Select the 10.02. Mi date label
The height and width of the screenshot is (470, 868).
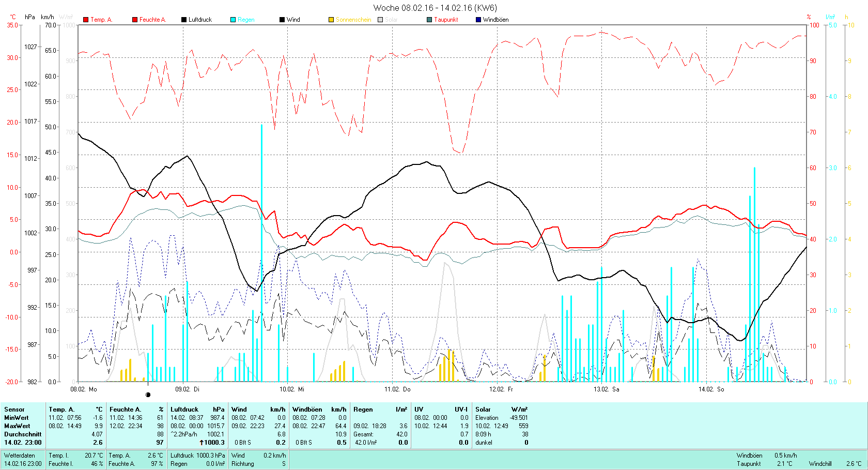coord(292,389)
